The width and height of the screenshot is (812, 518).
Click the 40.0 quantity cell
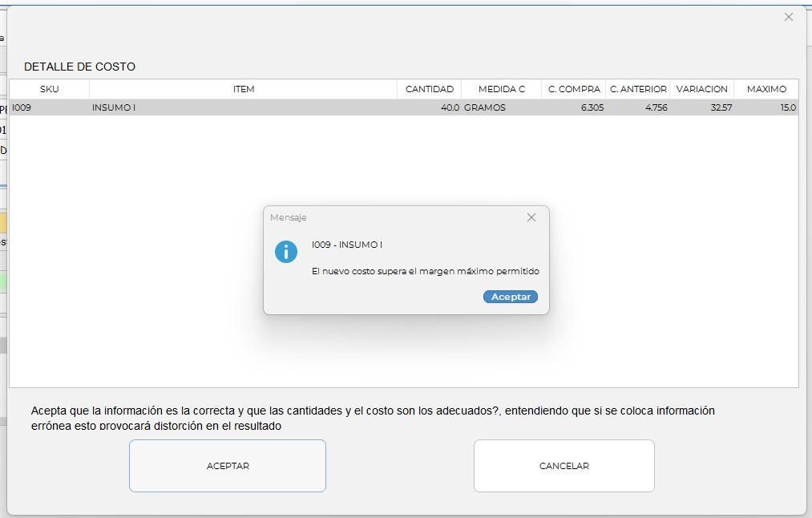click(x=430, y=107)
